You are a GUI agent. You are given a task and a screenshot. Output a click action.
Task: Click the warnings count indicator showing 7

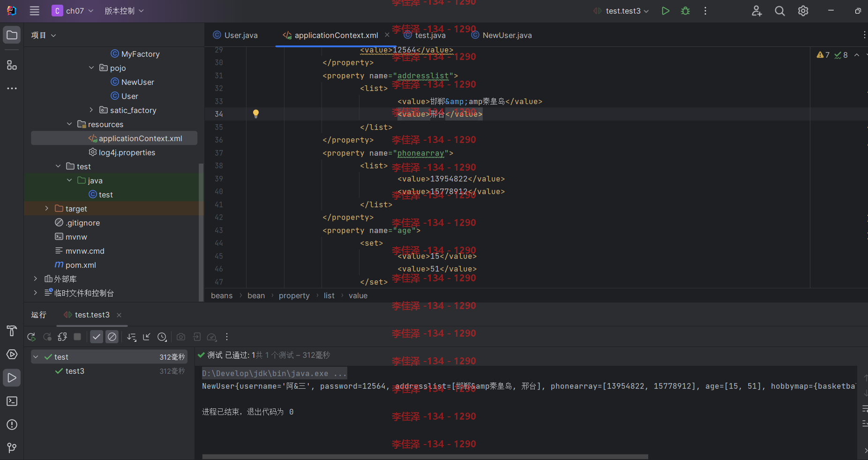click(x=823, y=55)
